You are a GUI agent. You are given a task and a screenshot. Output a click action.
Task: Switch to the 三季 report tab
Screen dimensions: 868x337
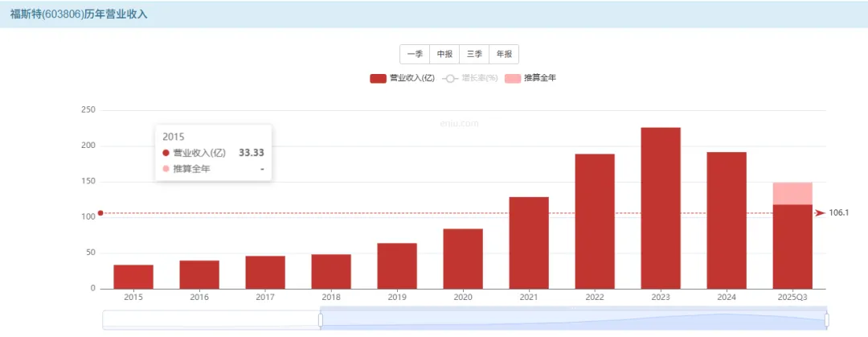(474, 55)
